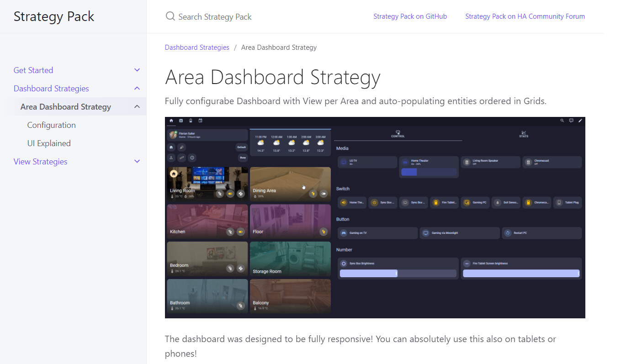Select the home view icon in the dashboard tab bar
The height and width of the screenshot is (364, 642).
[x=171, y=121]
